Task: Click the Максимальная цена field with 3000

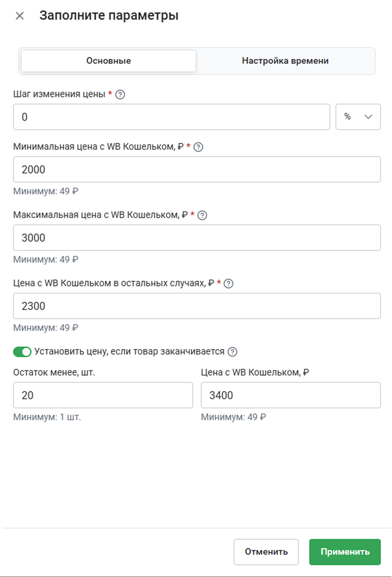Action: point(197,238)
